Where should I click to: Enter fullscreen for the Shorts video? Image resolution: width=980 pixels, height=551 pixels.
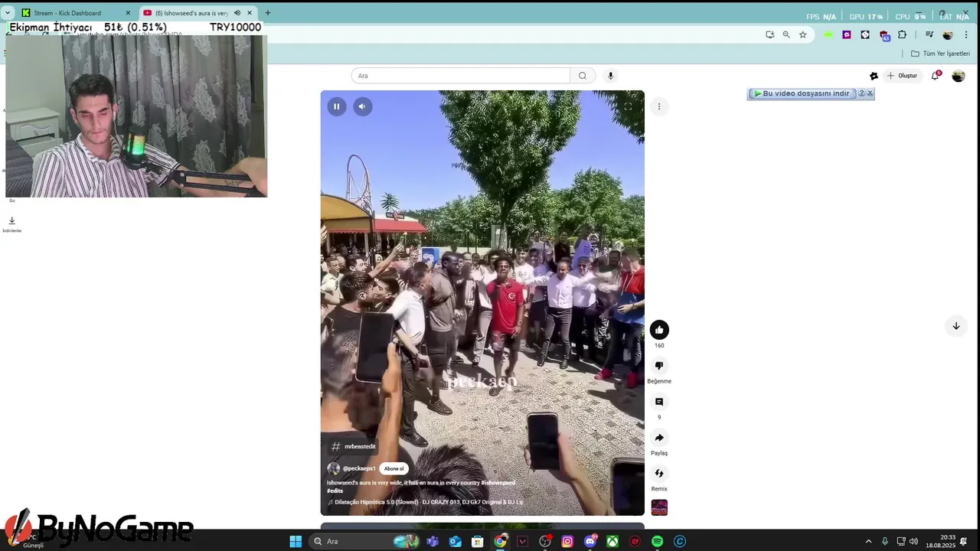pos(628,106)
